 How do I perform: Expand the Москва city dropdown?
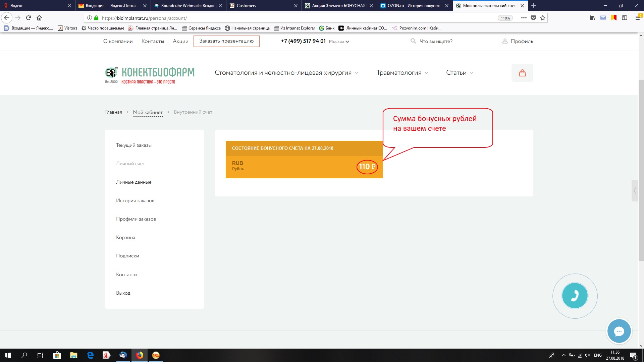(339, 42)
